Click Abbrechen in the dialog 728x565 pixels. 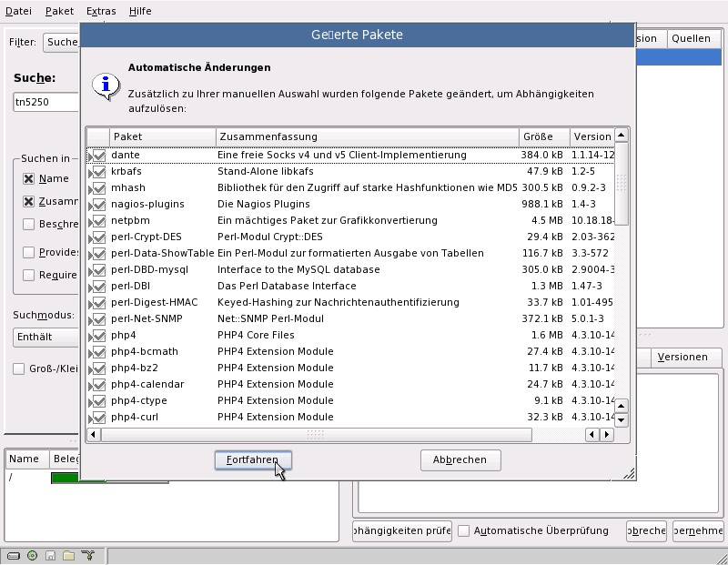pos(460,460)
